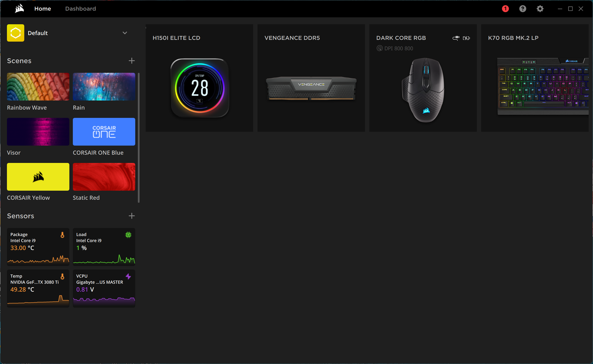Click the 'Visor' label
593x364 pixels.
[14, 153]
